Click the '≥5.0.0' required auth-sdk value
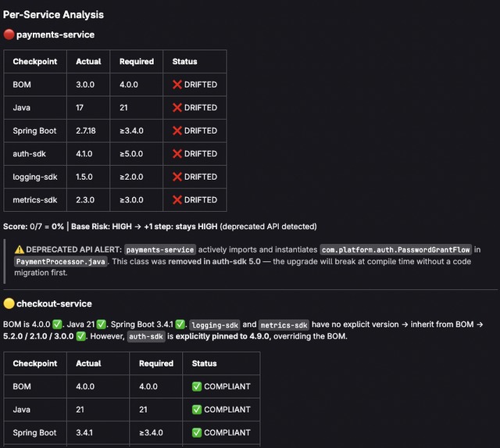This screenshot has height=448, width=500. (131, 153)
